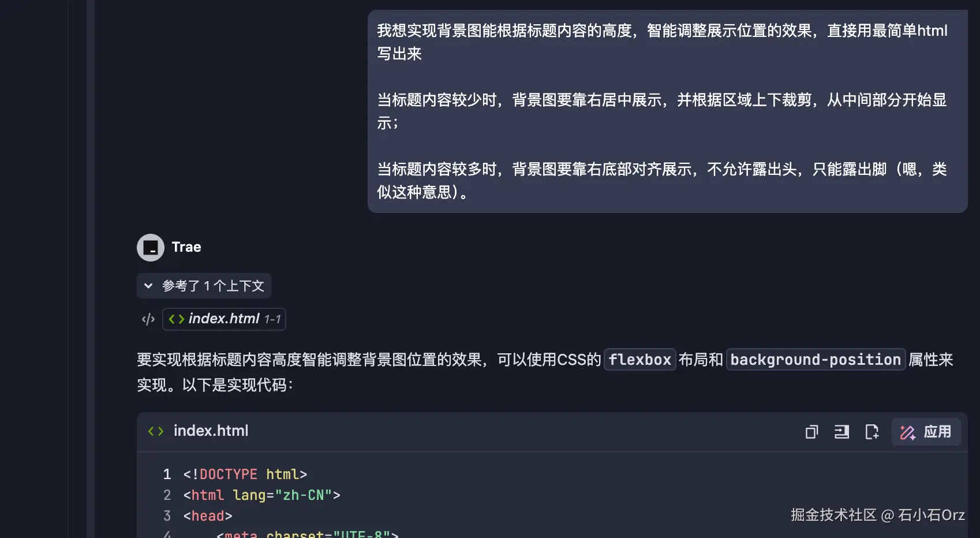Copy the index.html code block
980x538 pixels.
[x=811, y=432]
